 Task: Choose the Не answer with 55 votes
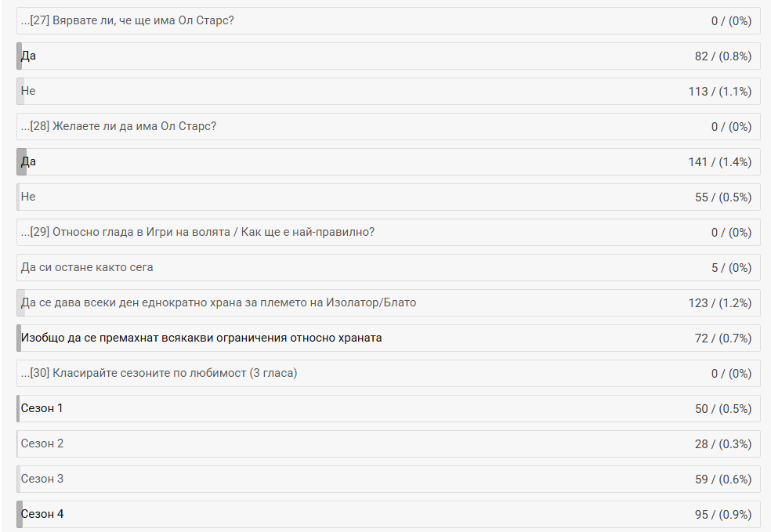[x=28, y=197]
